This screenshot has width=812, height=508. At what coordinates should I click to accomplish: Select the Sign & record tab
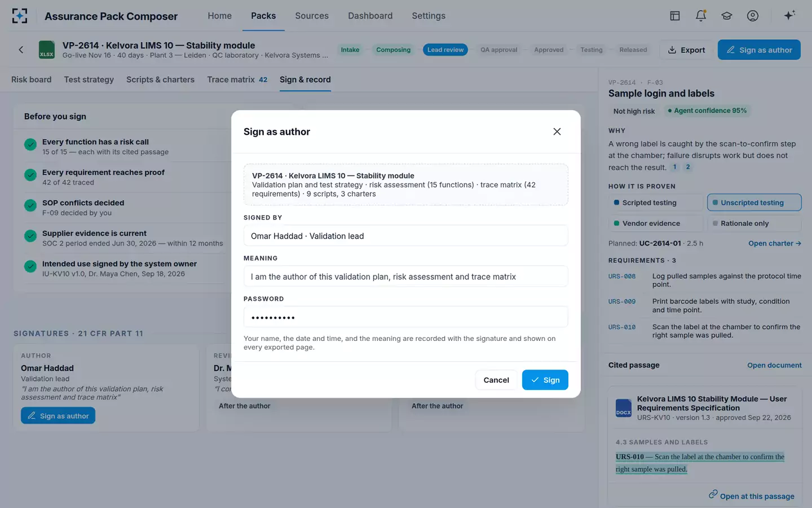pos(305,80)
